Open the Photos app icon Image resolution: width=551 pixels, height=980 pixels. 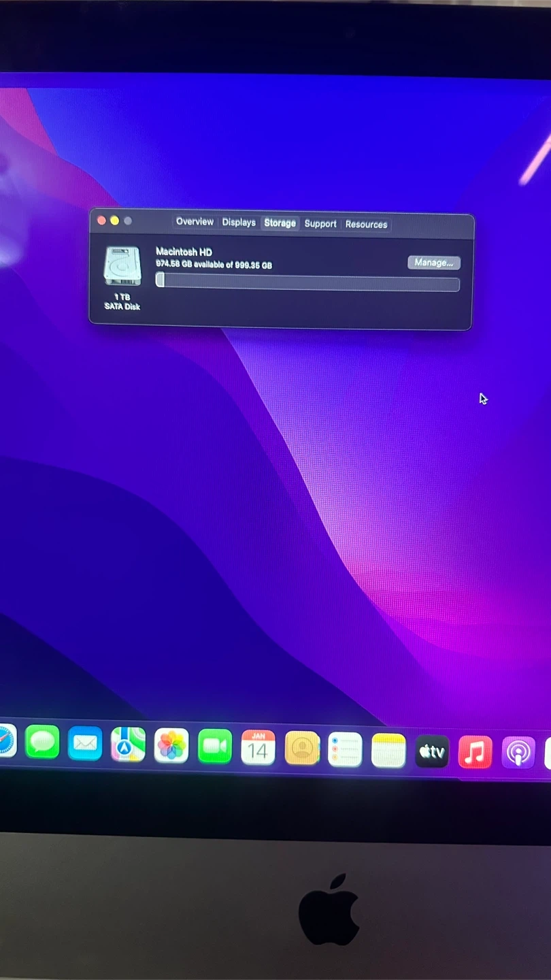(x=171, y=747)
